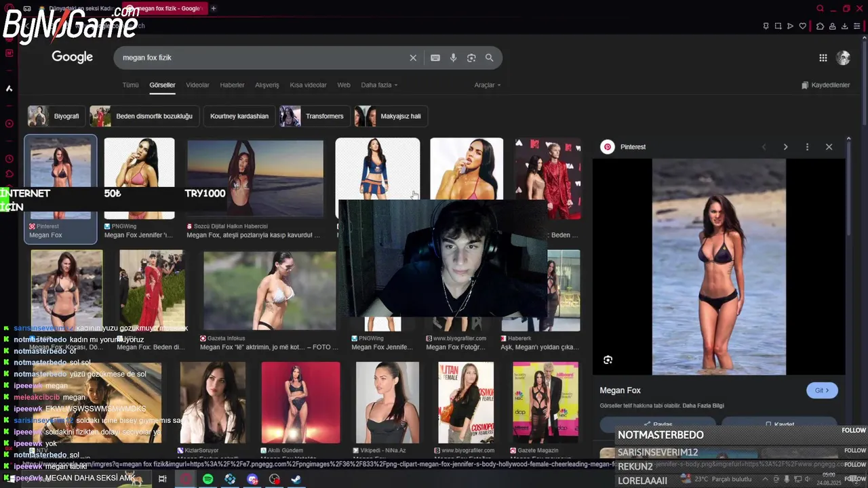The width and height of the screenshot is (868, 488).
Task: Clear the Google search box text
Action: (x=413, y=58)
